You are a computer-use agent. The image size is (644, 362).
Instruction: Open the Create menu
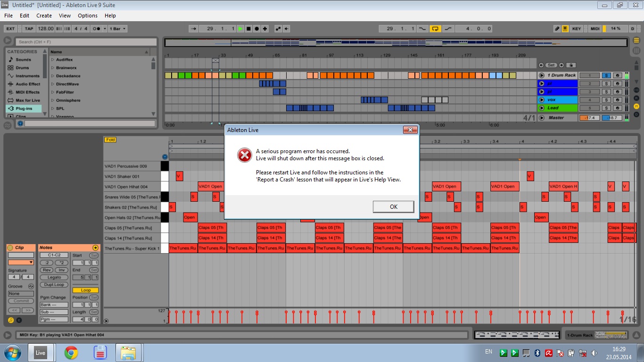[44, 16]
